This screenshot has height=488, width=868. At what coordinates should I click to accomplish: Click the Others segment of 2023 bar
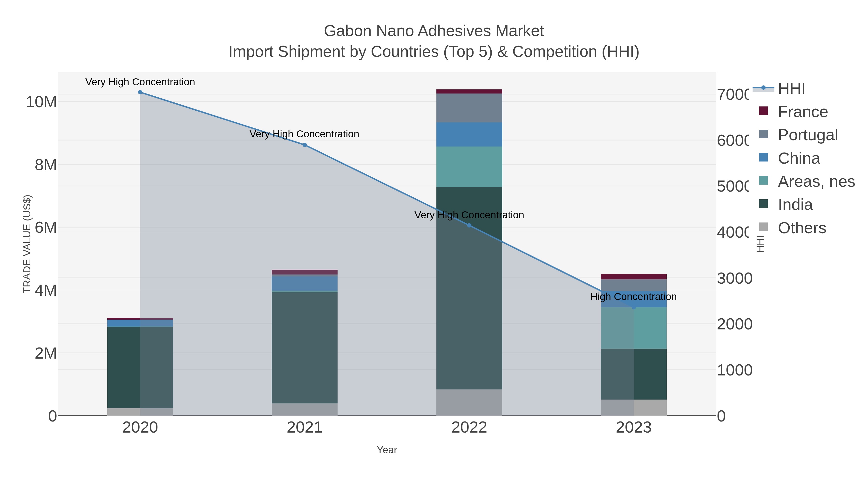click(634, 408)
